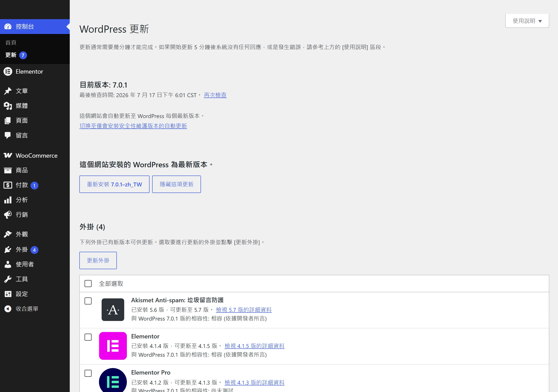Open the 更新 submenu item
The height and width of the screenshot is (392, 558).
point(11,55)
